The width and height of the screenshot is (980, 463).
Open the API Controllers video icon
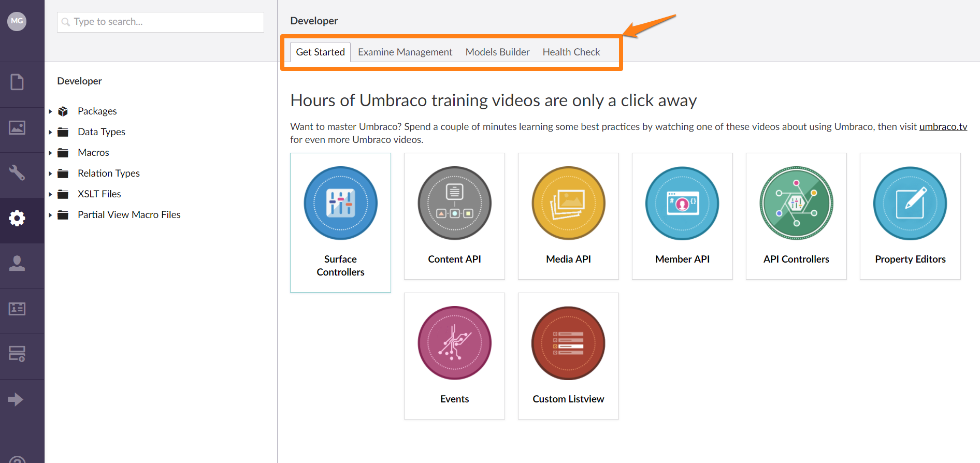click(x=796, y=203)
